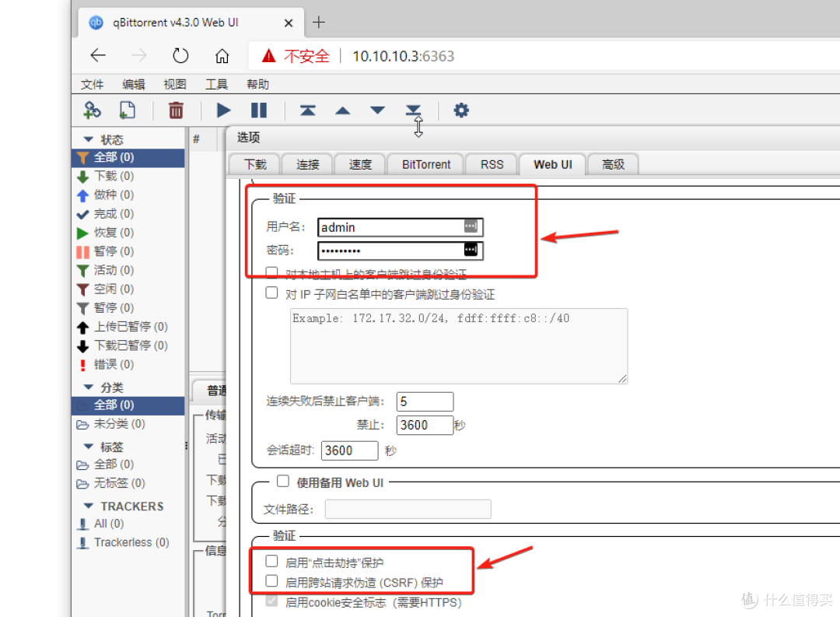
Task: Switch to the 下载 options tab
Action: tap(255, 165)
